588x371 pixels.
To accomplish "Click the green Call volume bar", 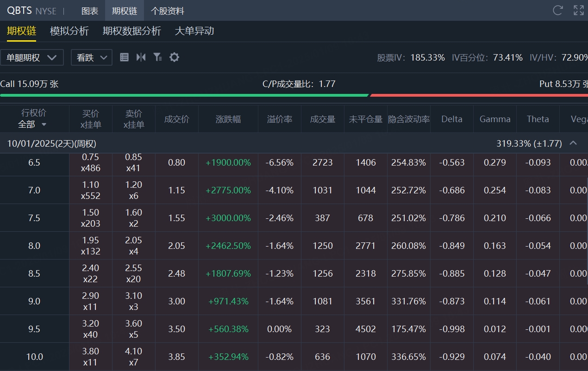I will click(184, 95).
